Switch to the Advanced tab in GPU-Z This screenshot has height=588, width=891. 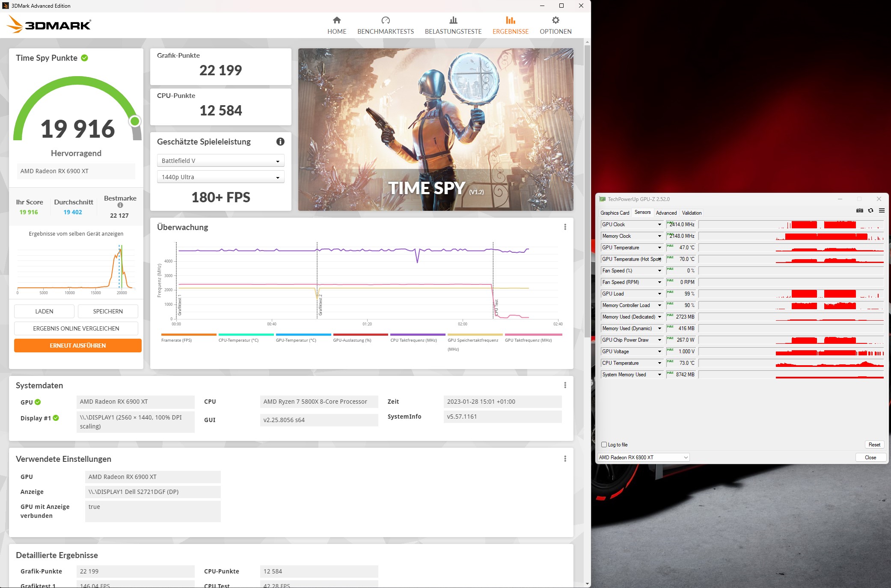coord(666,213)
